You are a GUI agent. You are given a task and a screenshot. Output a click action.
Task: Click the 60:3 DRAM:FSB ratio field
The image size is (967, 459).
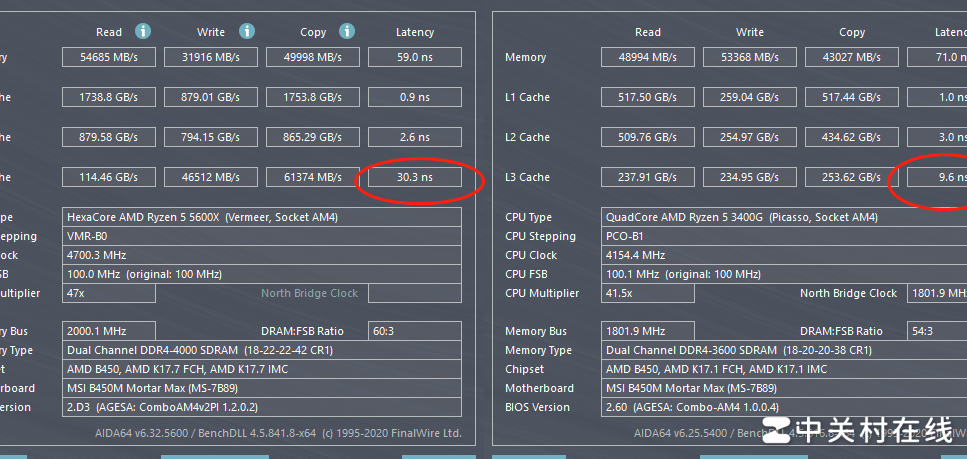414,331
